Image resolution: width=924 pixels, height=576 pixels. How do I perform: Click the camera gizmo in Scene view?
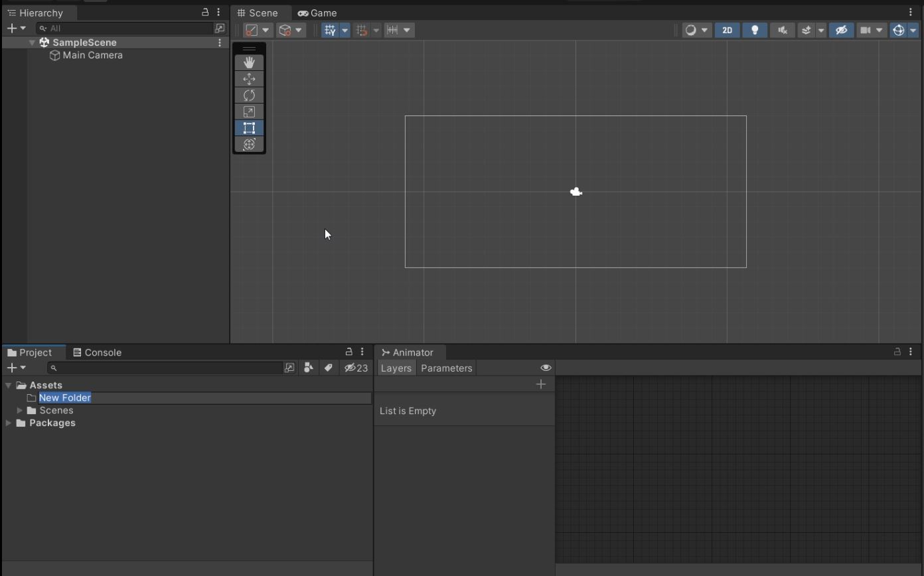tap(576, 192)
